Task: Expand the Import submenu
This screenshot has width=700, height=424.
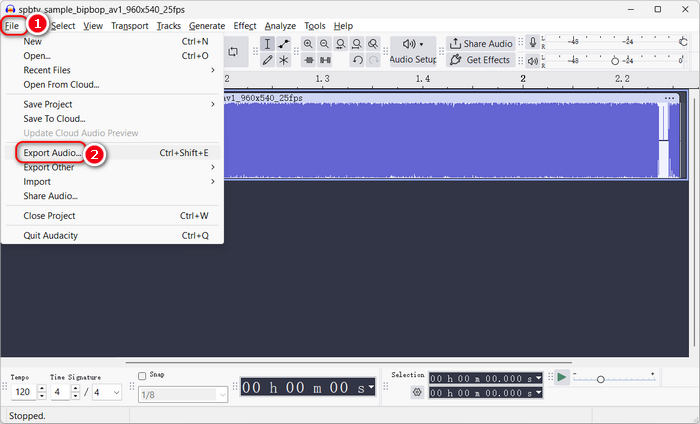Action: coord(212,181)
